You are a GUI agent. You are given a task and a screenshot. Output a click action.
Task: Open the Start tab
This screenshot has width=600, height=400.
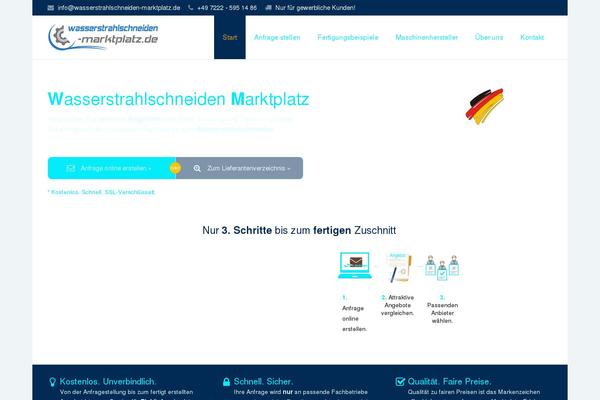(230, 37)
